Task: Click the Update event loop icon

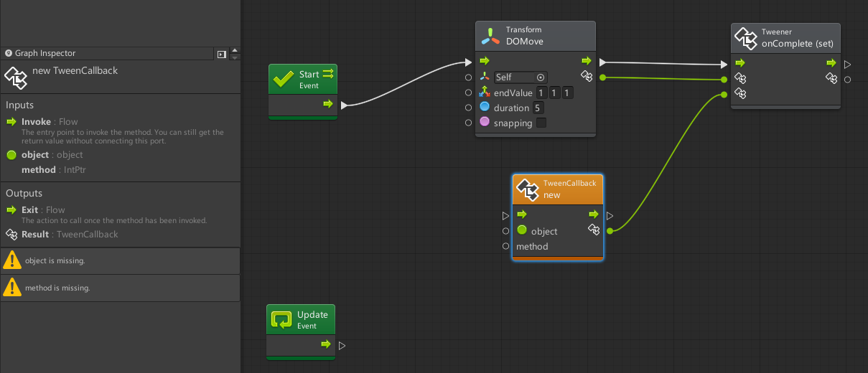Action: [281, 319]
